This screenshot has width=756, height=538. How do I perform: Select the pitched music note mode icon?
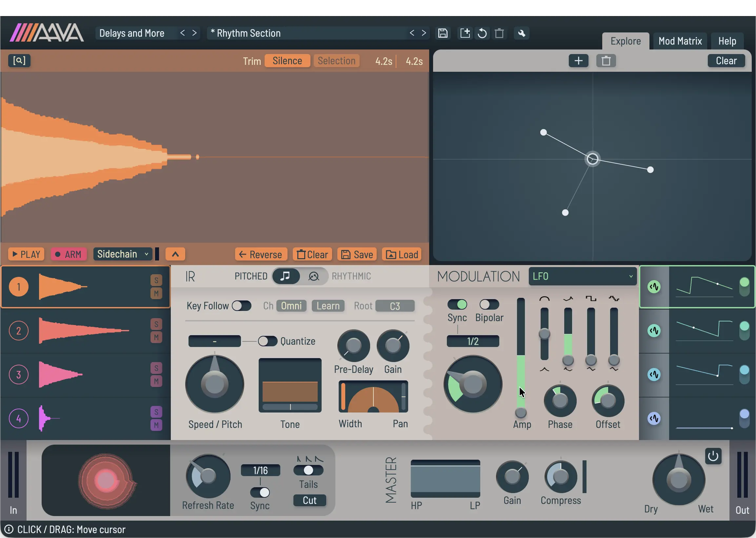point(285,276)
